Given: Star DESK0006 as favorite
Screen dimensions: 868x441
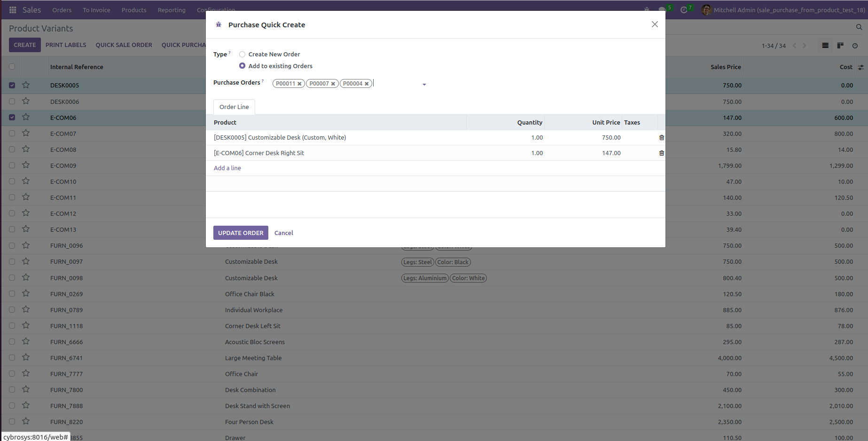Looking at the screenshot, I should [x=26, y=101].
